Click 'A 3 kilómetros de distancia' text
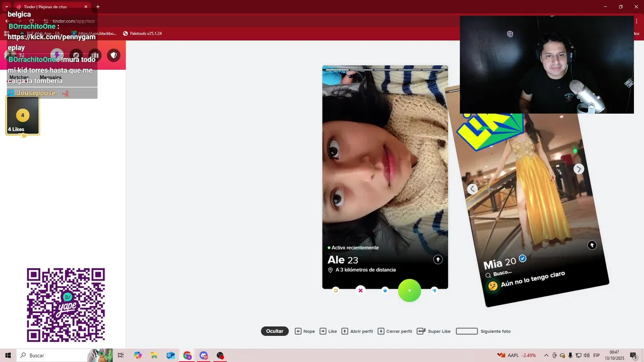The height and width of the screenshot is (362, 644). click(365, 270)
